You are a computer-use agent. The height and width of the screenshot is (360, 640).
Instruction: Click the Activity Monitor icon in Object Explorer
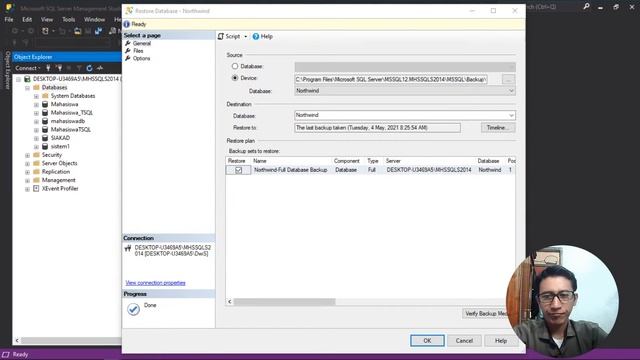(100, 68)
